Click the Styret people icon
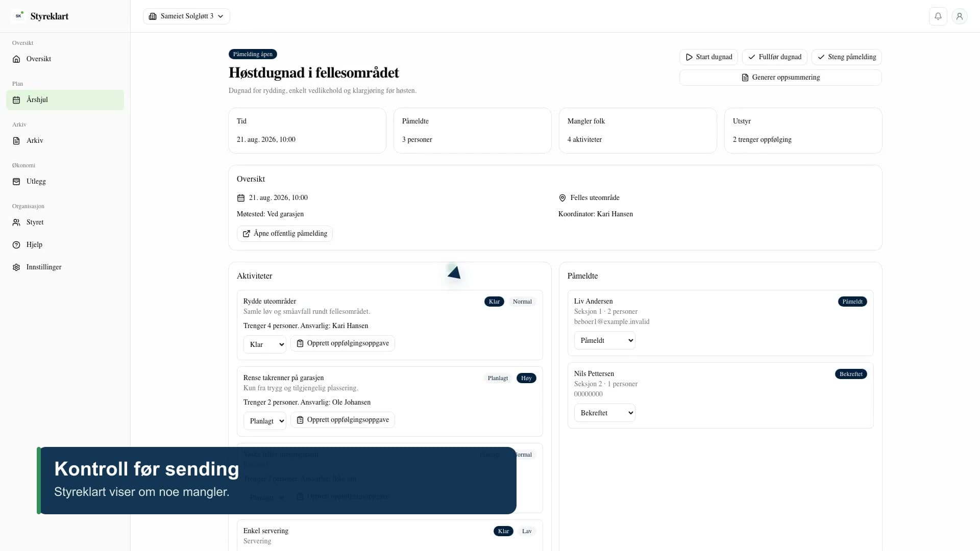Image resolution: width=980 pixels, height=551 pixels. pyautogui.click(x=16, y=222)
